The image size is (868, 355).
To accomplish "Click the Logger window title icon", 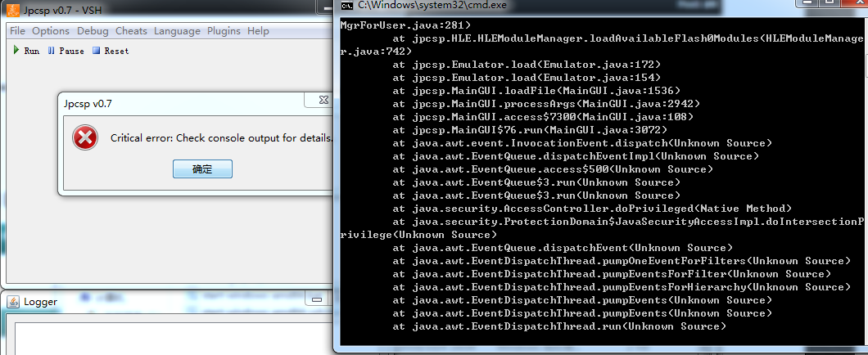I will 14,302.
